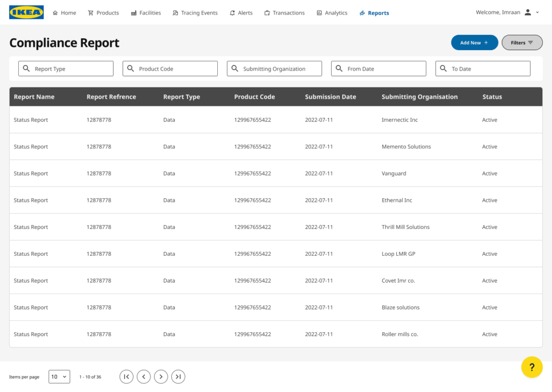
Task: Jump to the last page of results
Action: tap(178, 376)
